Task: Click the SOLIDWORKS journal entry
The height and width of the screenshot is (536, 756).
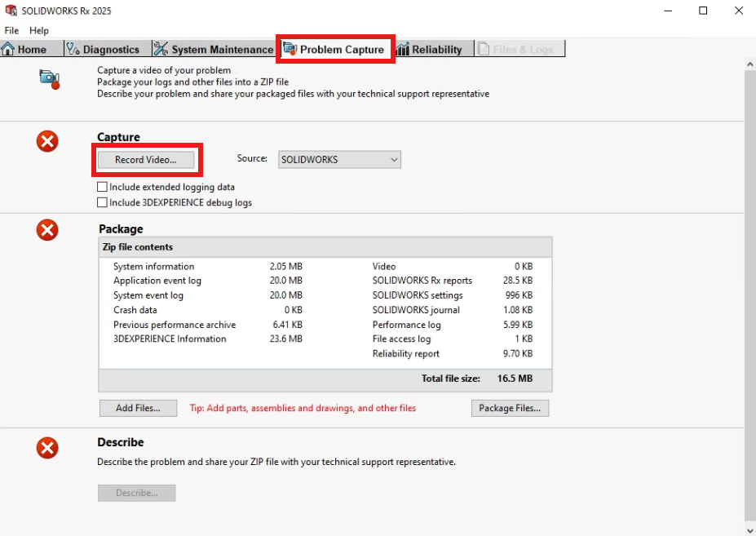Action: tap(416, 310)
